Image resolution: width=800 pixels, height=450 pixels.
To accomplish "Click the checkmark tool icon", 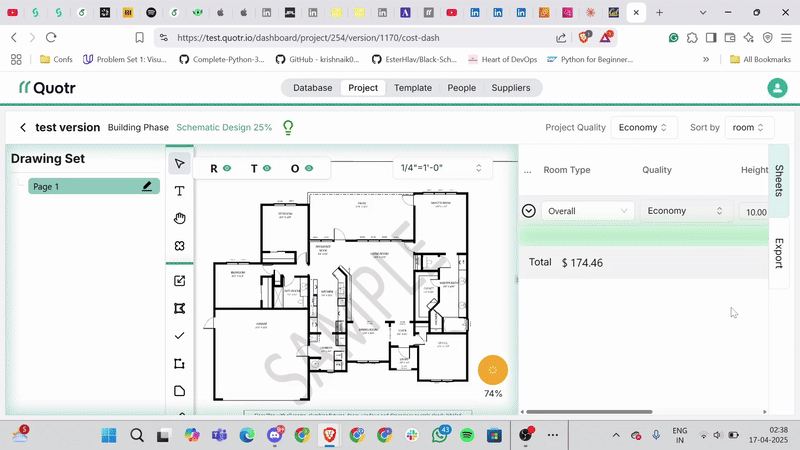I will (x=179, y=336).
